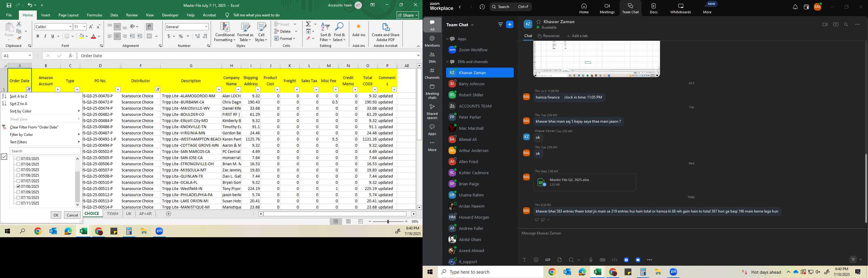This screenshot has height=278, width=868.
Task: Open Shared spaces in Zoom sidebar
Action: click(432, 112)
